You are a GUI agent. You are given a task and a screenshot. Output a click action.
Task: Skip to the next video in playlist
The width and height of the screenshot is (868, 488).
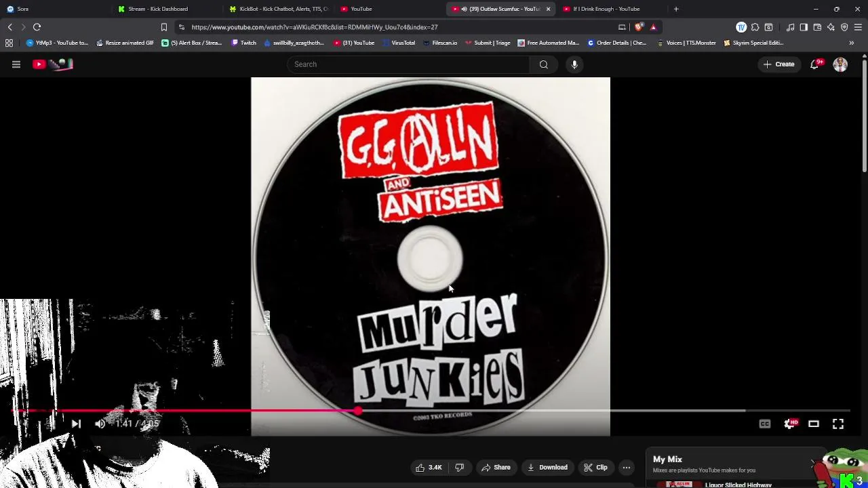pos(76,424)
